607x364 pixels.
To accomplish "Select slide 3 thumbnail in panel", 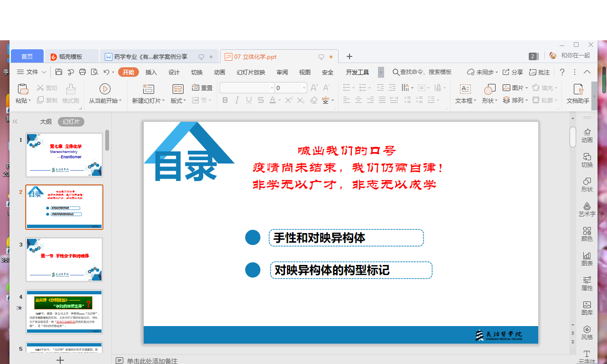I will click(64, 259).
